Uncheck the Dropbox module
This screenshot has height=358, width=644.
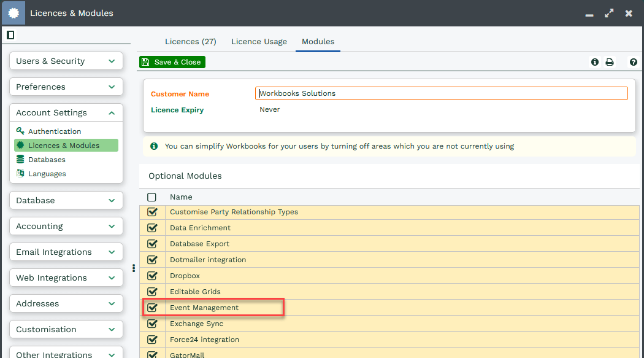click(152, 276)
